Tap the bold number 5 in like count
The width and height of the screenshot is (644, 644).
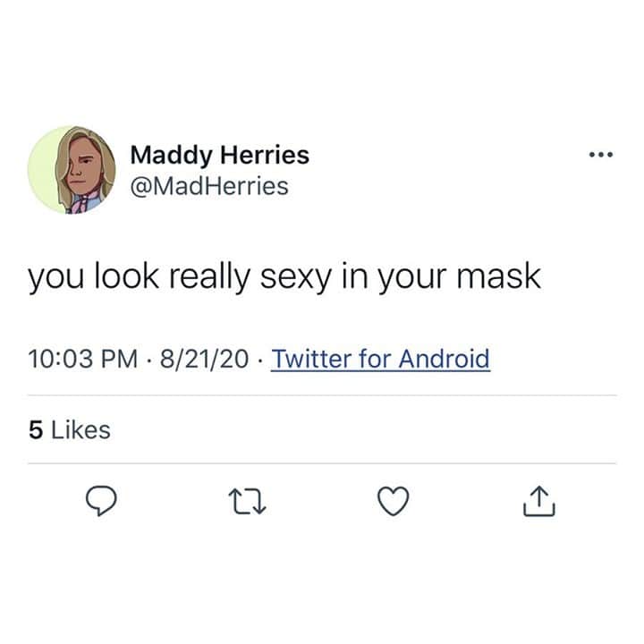point(36,430)
